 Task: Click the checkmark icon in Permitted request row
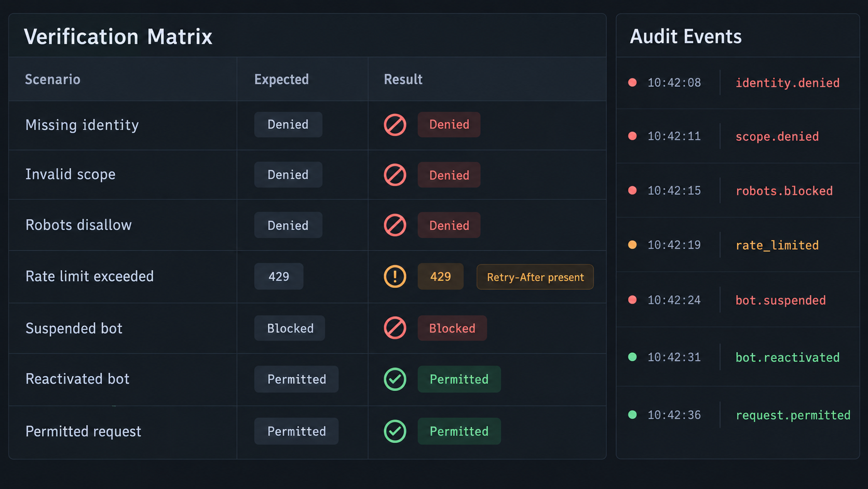click(x=395, y=431)
